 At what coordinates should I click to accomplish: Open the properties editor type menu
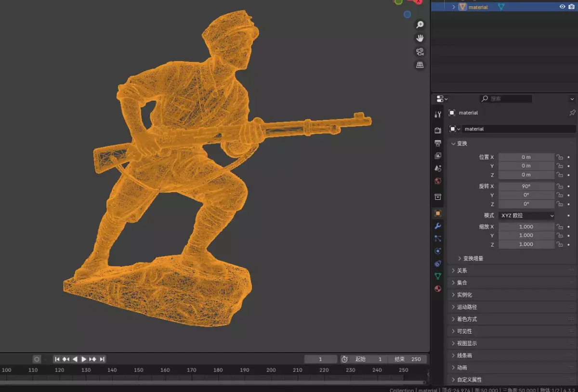pyautogui.click(x=442, y=99)
